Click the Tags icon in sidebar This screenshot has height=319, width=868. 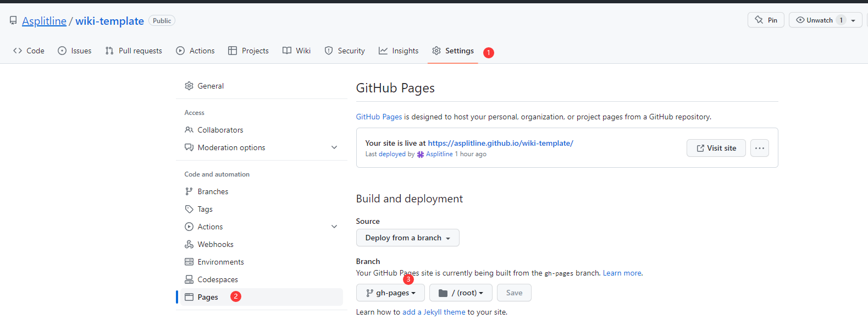[x=189, y=209]
